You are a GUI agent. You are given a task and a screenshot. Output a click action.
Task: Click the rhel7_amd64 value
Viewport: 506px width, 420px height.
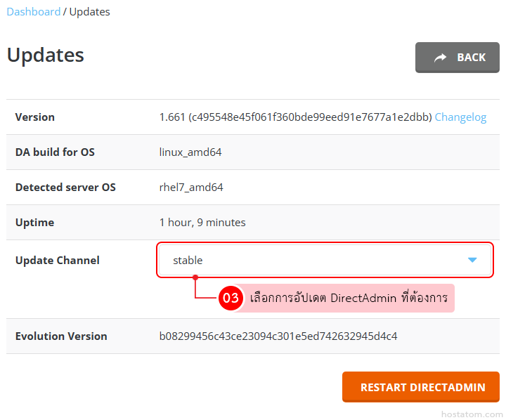pyautogui.click(x=191, y=188)
